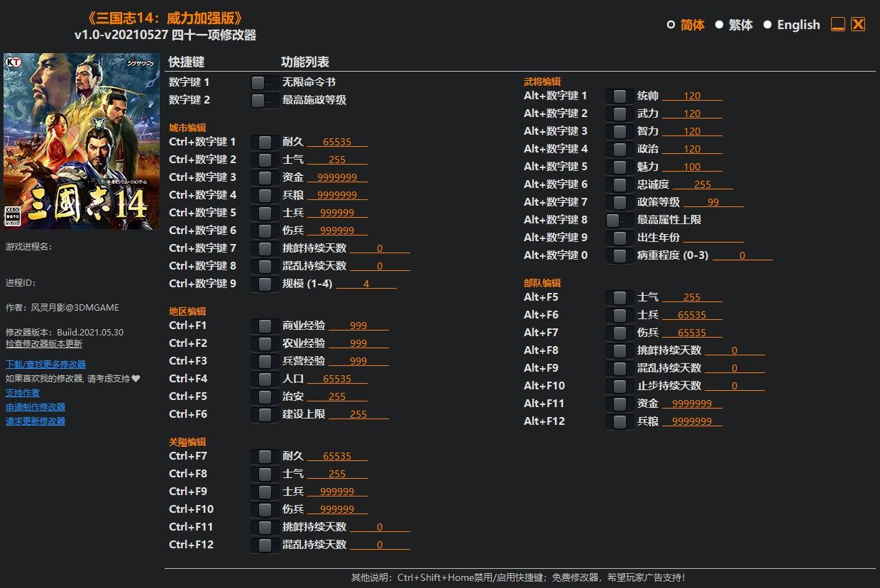
Task: Click the 关隘编辑 section heading
Action: click(x=187, y=442)
